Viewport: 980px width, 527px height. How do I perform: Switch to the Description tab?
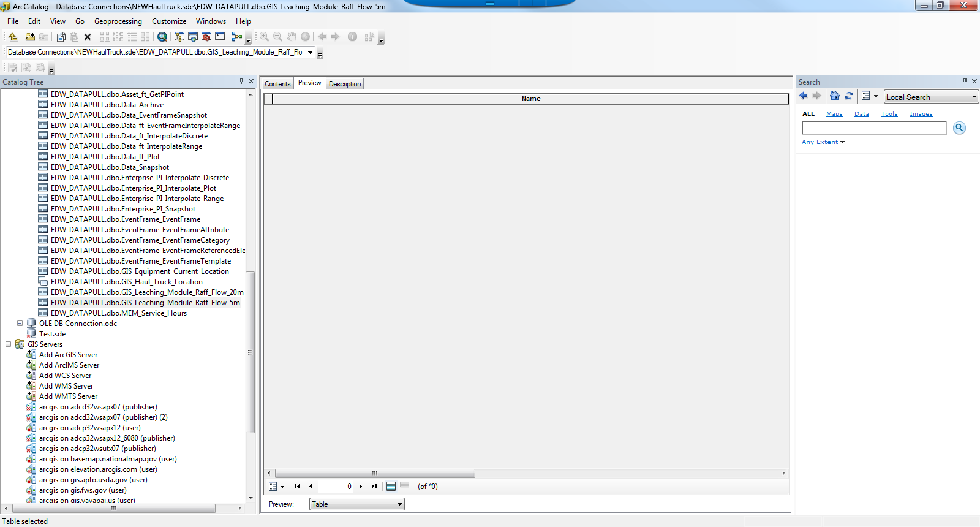(x=345, y=84)
